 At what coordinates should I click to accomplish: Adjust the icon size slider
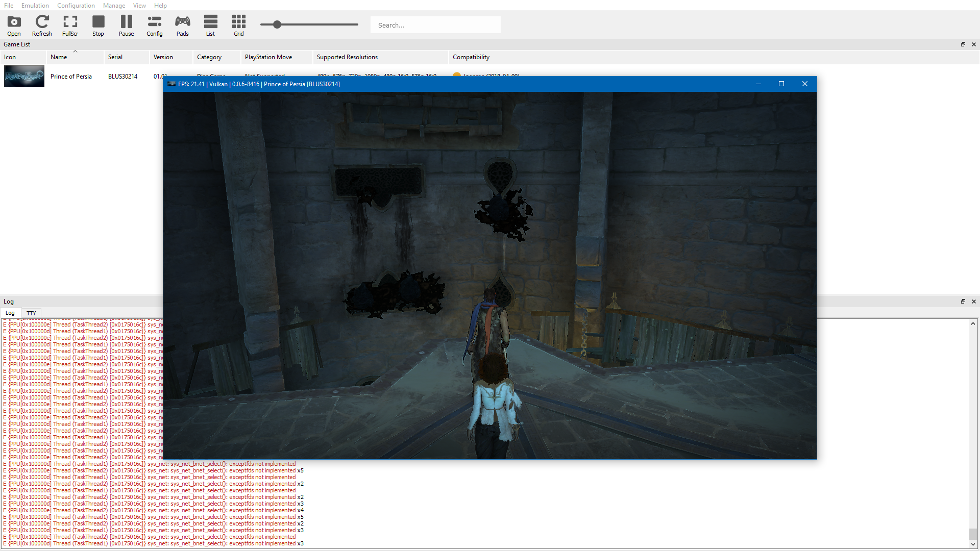pos(277,24)
